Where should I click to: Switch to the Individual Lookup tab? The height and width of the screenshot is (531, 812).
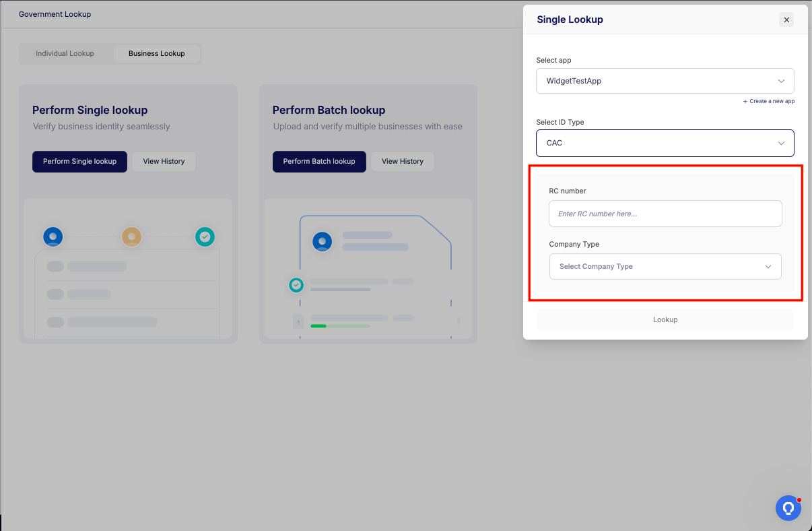tap(65, 53)
